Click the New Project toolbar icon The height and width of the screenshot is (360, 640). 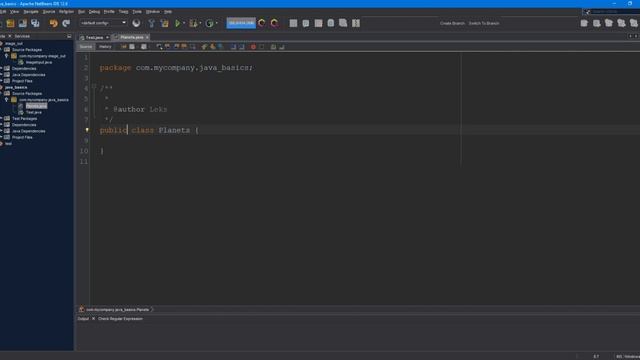pyautogui.click(x=10, y=23)
